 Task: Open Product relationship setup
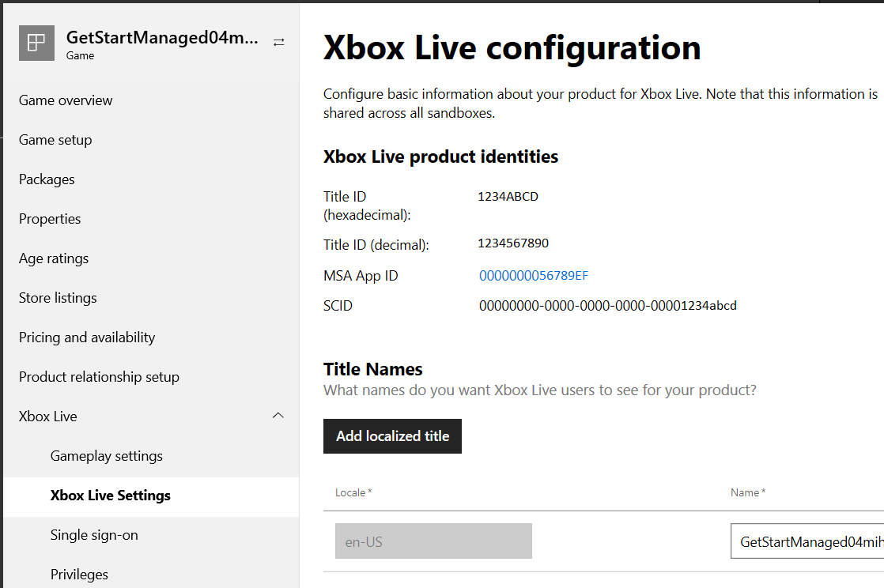pos(99,377)
